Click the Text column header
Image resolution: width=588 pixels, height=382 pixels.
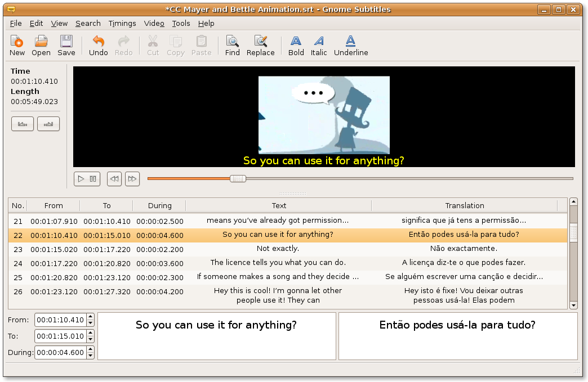[x=279, y=205]
